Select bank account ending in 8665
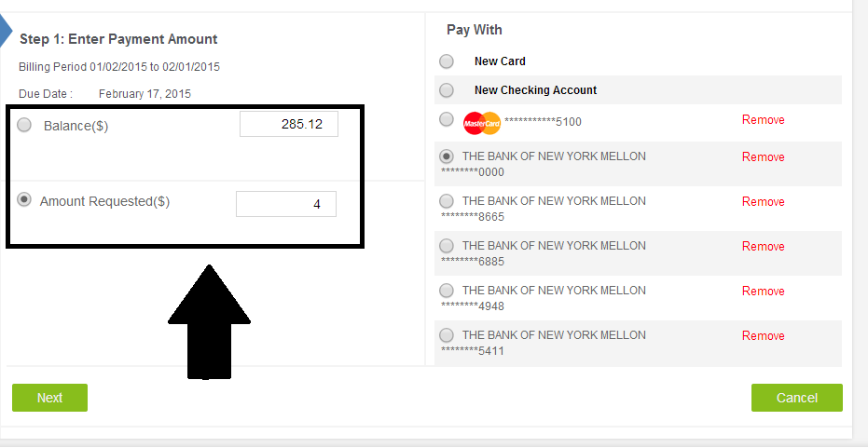The width and height of the screenshot is (868, 448). pyautogui.click(x=447, y=201)
